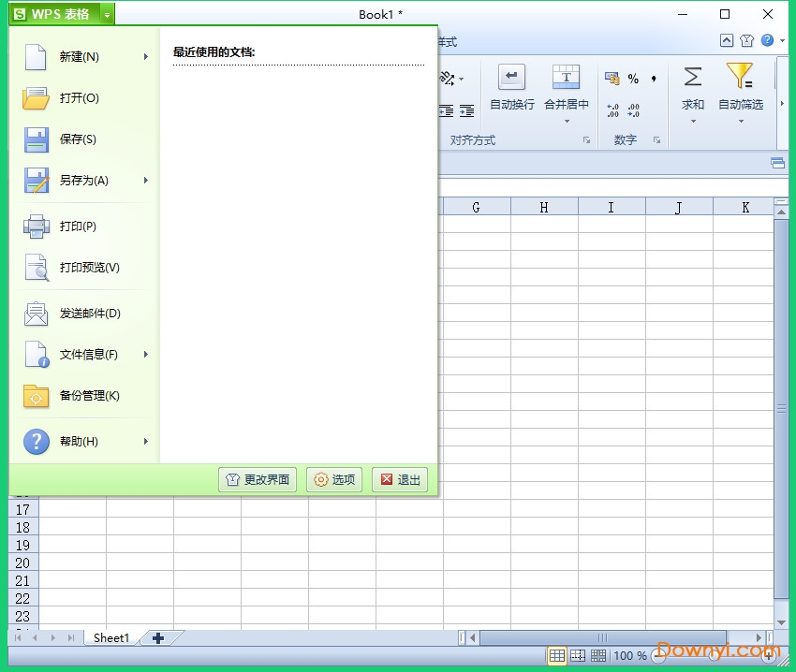
Task: Open Backup Management (备份管理)
Action: [89, 396]
